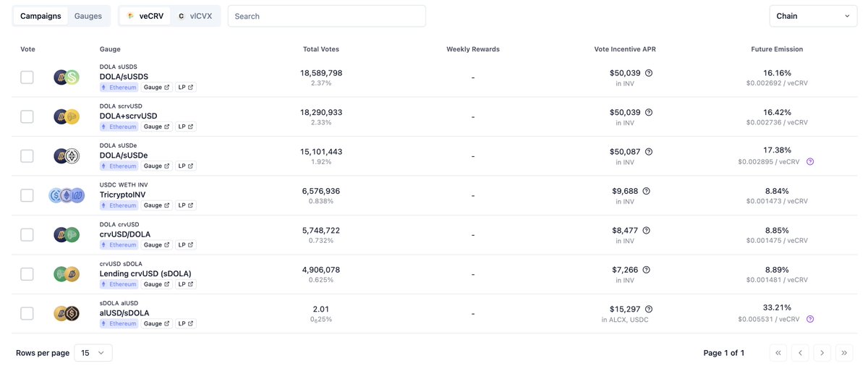Open the LP link for TricryptoINV
The width and height of the screenshot is (868, 371).
click(186, 205)
